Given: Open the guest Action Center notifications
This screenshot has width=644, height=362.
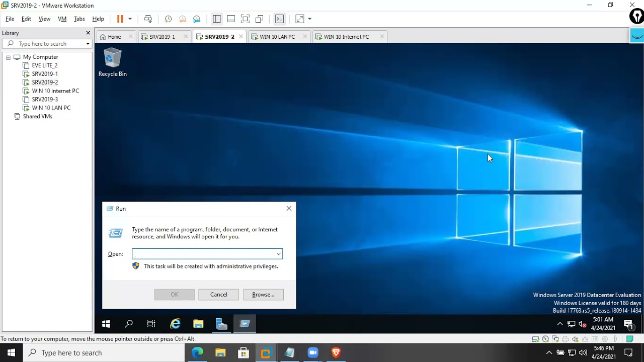Looking at the screenshot, I should (x=629, y=324).
